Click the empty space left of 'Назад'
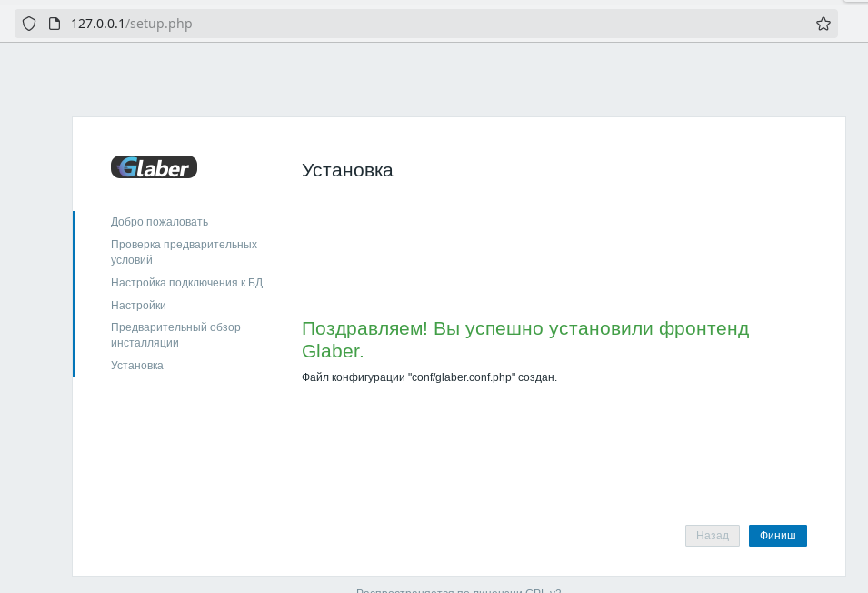This screenshot has height=593, width=868. click(x=545, y=536)
